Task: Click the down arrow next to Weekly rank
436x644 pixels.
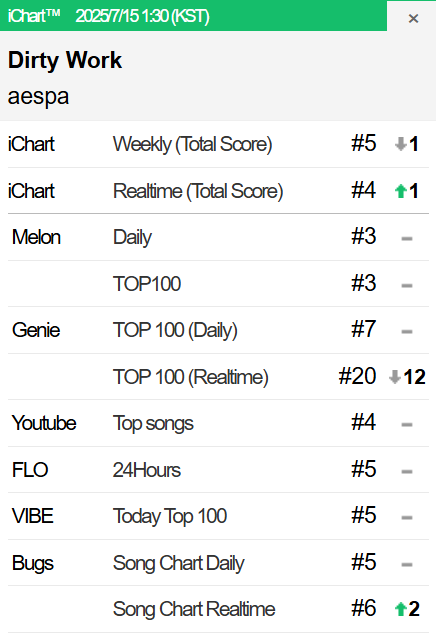Action: point(400,144)
